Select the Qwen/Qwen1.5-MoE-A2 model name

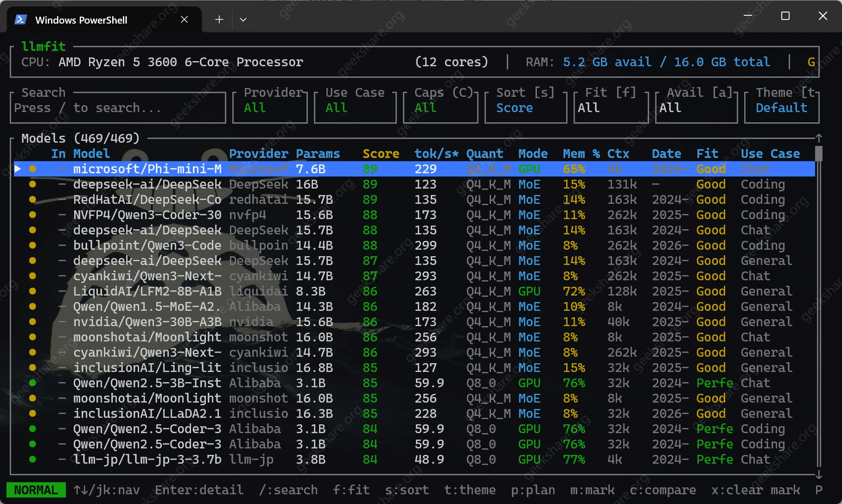pos(147,307)
